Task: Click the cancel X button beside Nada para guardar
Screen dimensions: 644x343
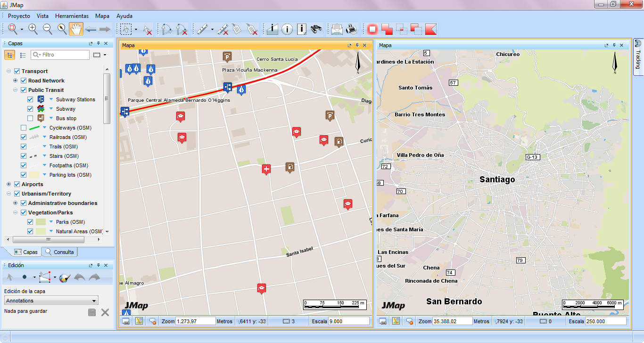Action: click(105, 312)
